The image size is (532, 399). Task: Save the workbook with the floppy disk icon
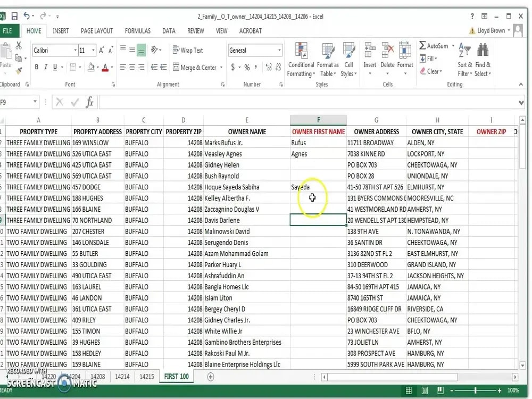tap(14, 16)
